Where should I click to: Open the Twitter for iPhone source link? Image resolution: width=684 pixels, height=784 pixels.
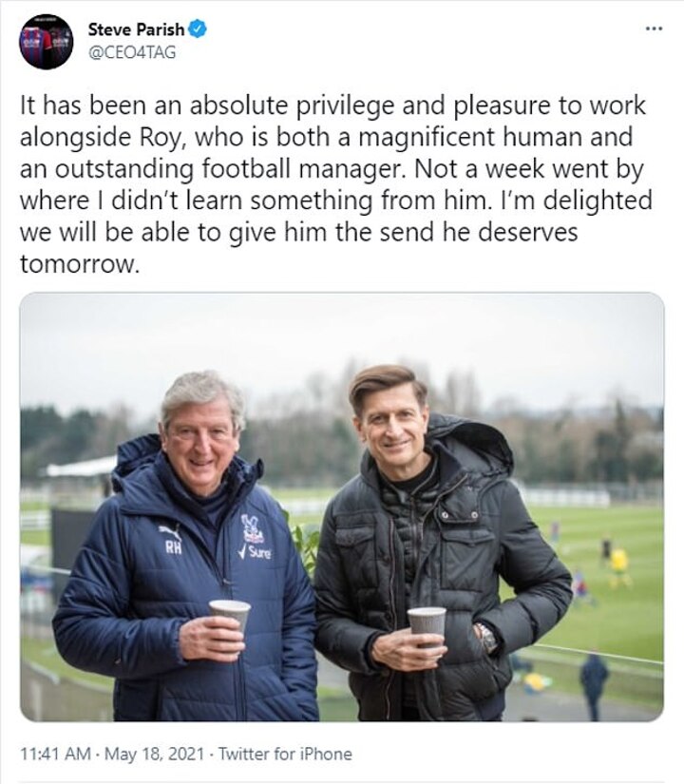[x=285, y=755]
